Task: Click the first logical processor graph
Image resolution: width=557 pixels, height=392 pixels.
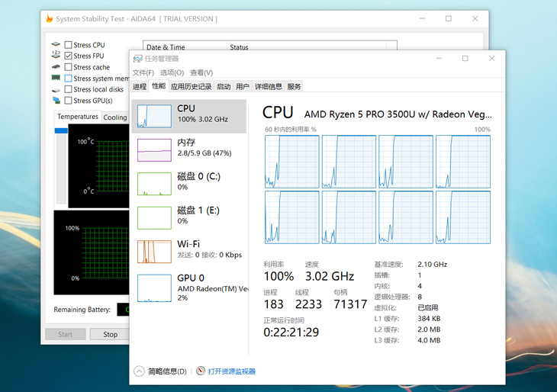Action: click(x=292, y=162)
